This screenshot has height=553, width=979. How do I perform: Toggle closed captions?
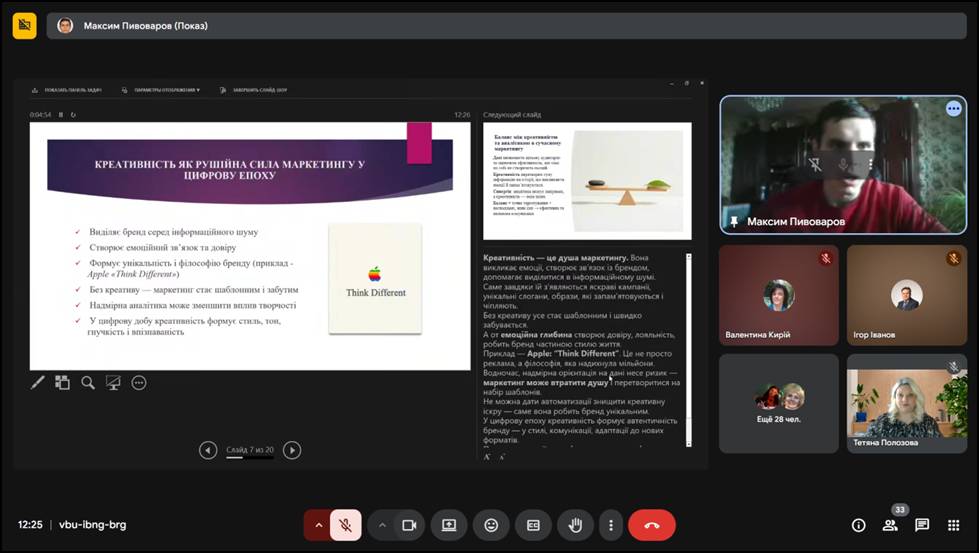[x=533, y=525]
